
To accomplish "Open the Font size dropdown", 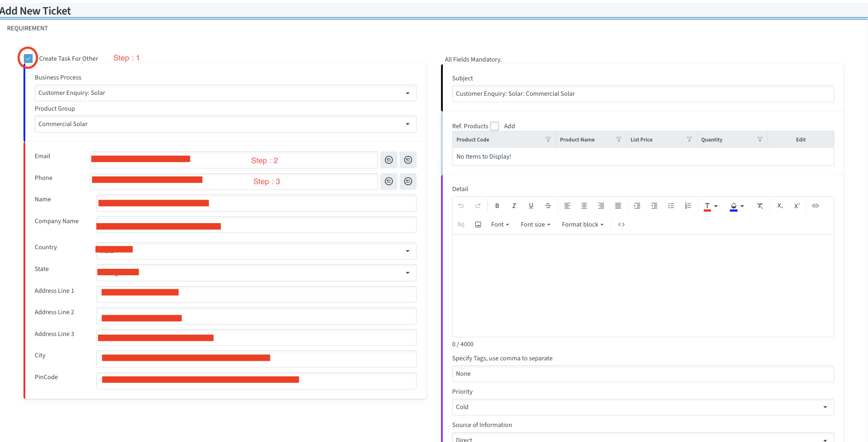I will (535, 224).
